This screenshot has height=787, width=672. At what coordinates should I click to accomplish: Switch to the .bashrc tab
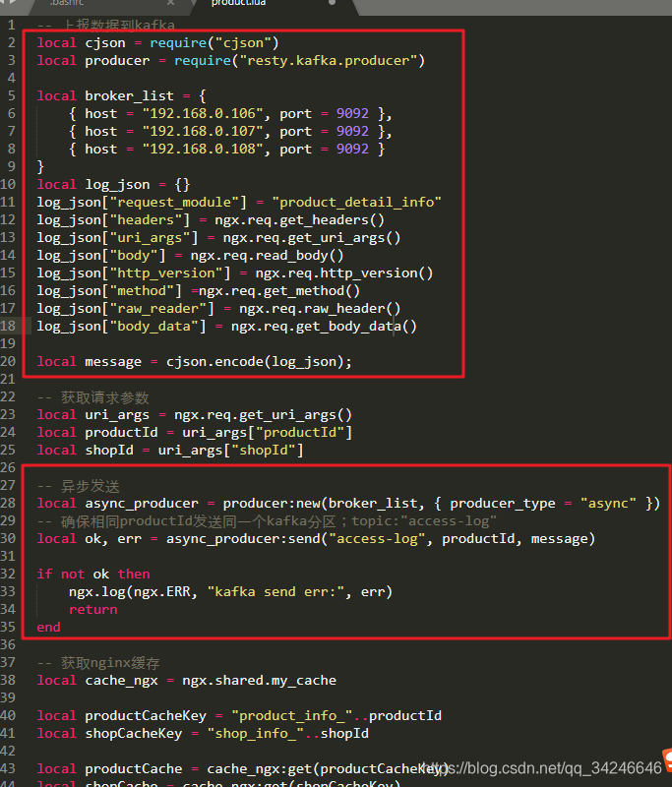(67, 3)
